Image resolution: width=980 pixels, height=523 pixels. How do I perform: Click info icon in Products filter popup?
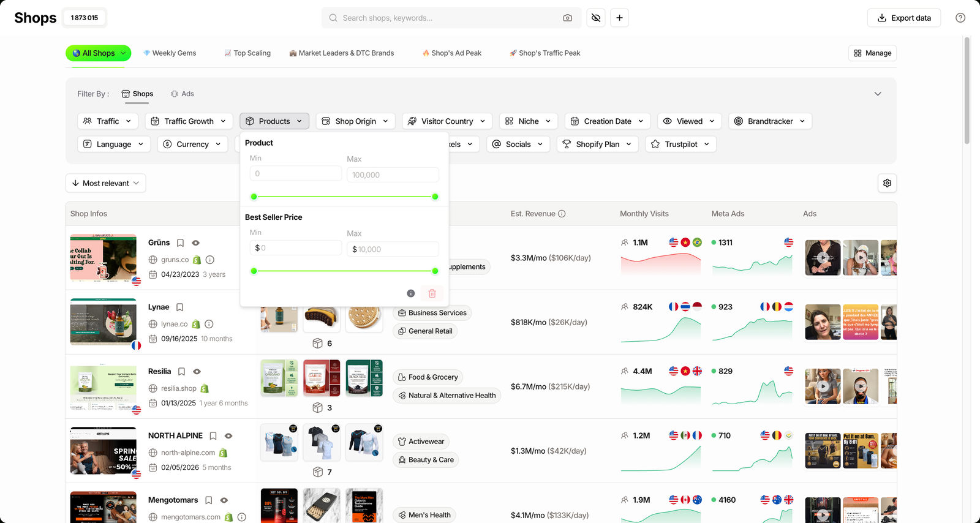pos(411,293)
